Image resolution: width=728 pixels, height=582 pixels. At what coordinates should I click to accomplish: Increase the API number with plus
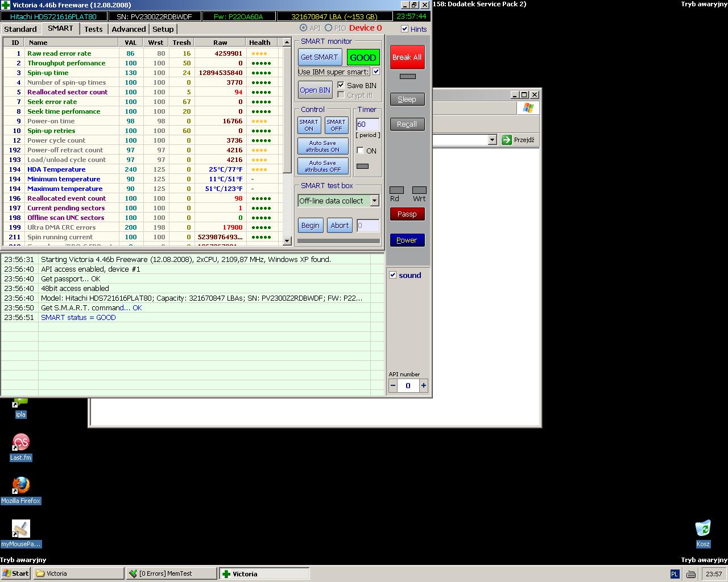coord(423,385)
